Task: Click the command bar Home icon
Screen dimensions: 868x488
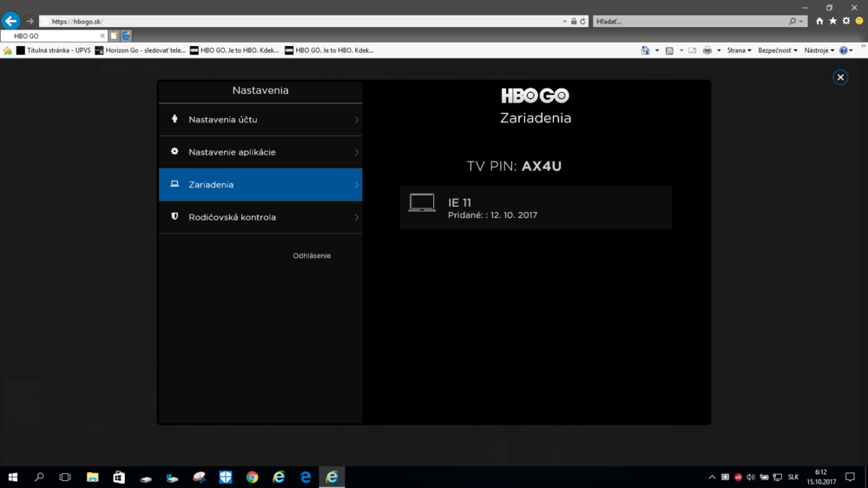Action: pos(646,50)
